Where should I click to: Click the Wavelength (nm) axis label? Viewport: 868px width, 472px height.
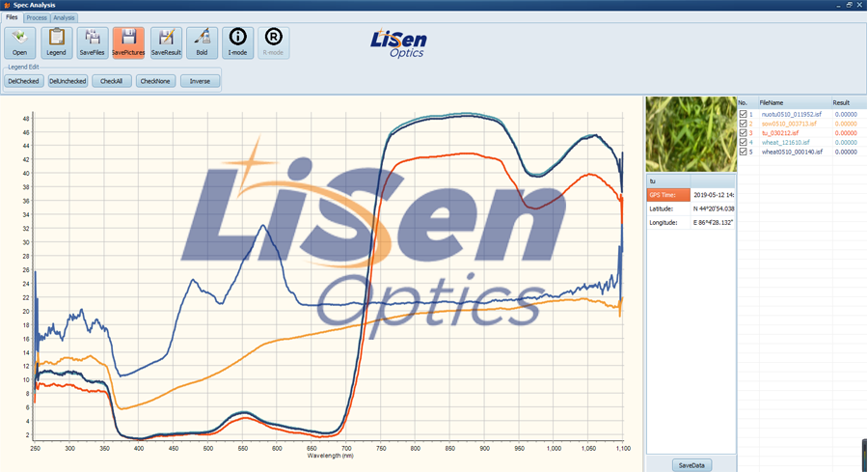[x=330, y=456]
